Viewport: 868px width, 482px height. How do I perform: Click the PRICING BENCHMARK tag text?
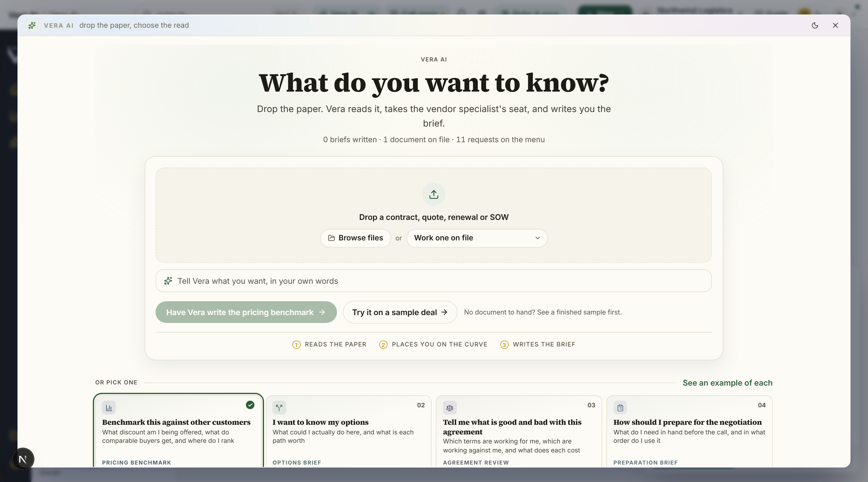click(137, 463)
